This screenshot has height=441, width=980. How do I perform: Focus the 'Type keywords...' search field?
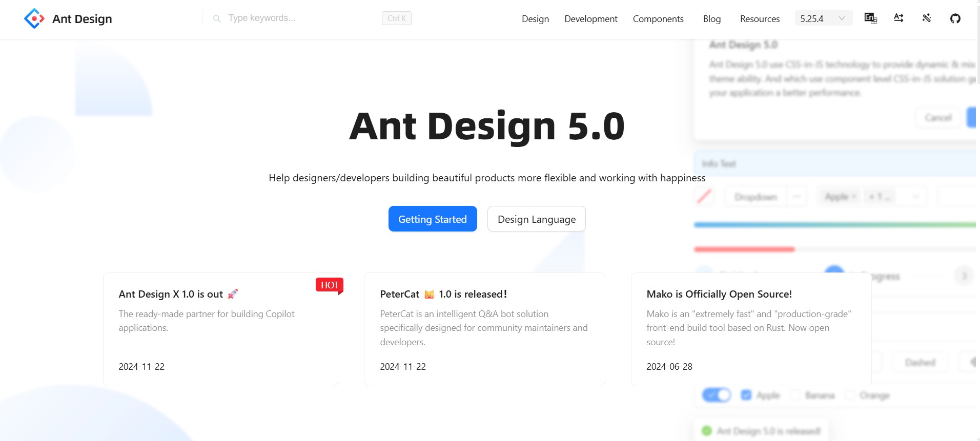[x=302, y=18]
